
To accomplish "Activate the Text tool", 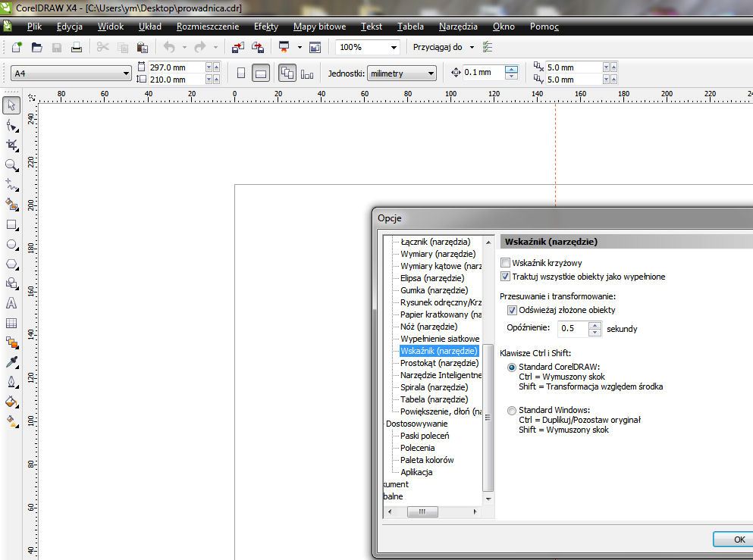I will click(11, 304).
